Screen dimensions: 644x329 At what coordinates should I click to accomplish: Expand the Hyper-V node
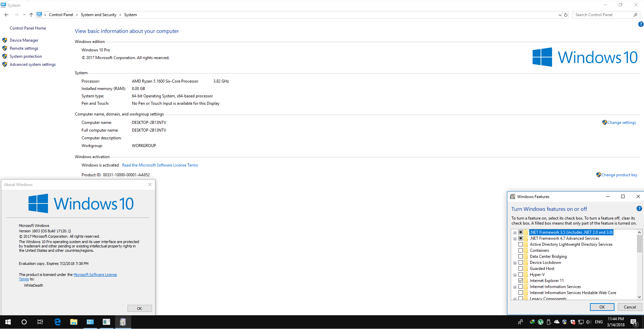[515, 275]
